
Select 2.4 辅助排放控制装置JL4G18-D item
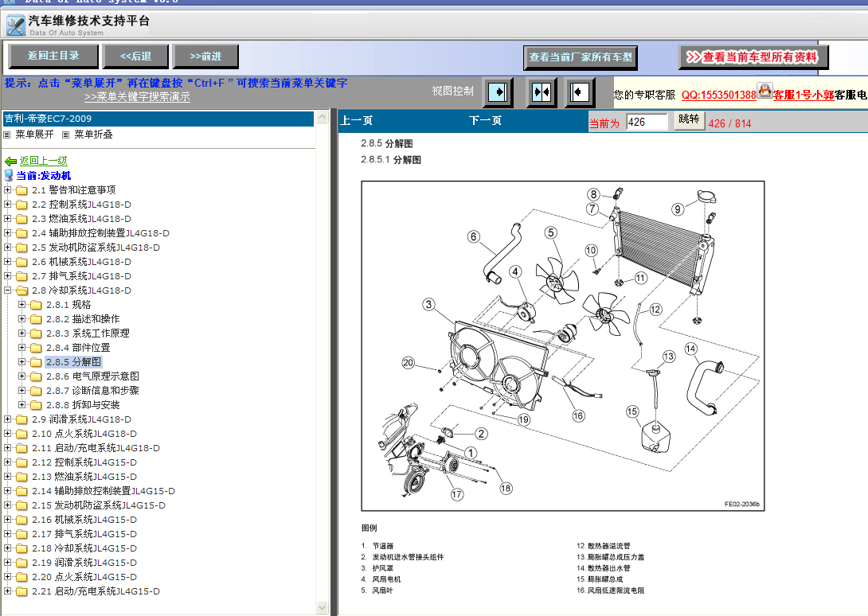pos(101,233)
